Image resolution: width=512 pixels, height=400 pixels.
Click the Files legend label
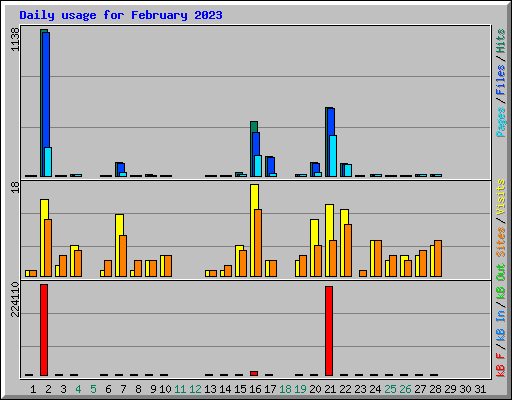pos(501,80)
